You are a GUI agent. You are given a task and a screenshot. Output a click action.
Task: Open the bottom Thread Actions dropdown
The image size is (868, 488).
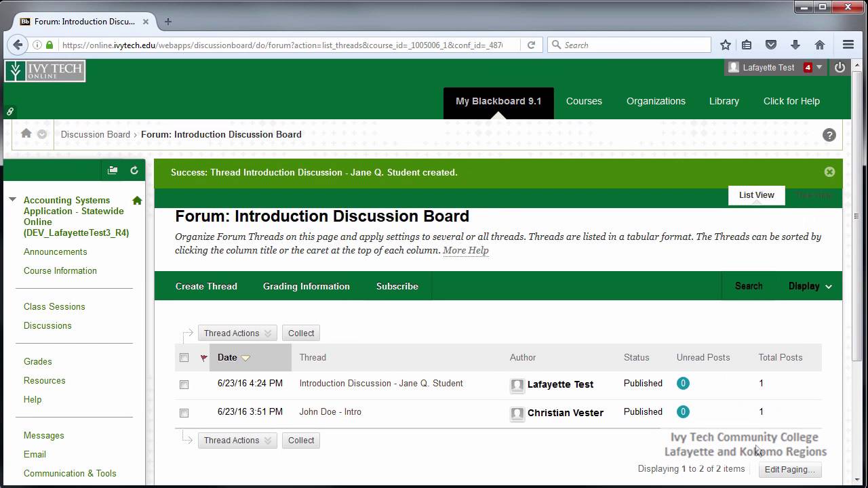click(237, 440)
